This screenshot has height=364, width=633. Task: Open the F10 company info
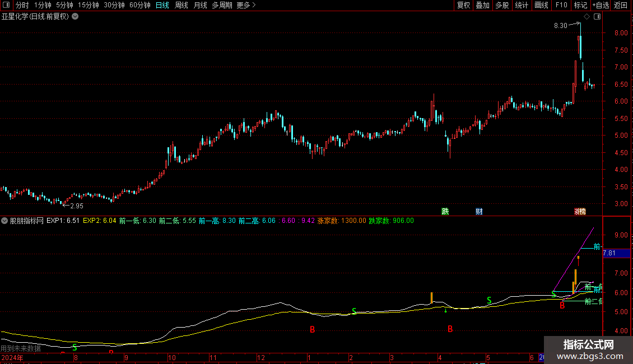click(561, 5)
